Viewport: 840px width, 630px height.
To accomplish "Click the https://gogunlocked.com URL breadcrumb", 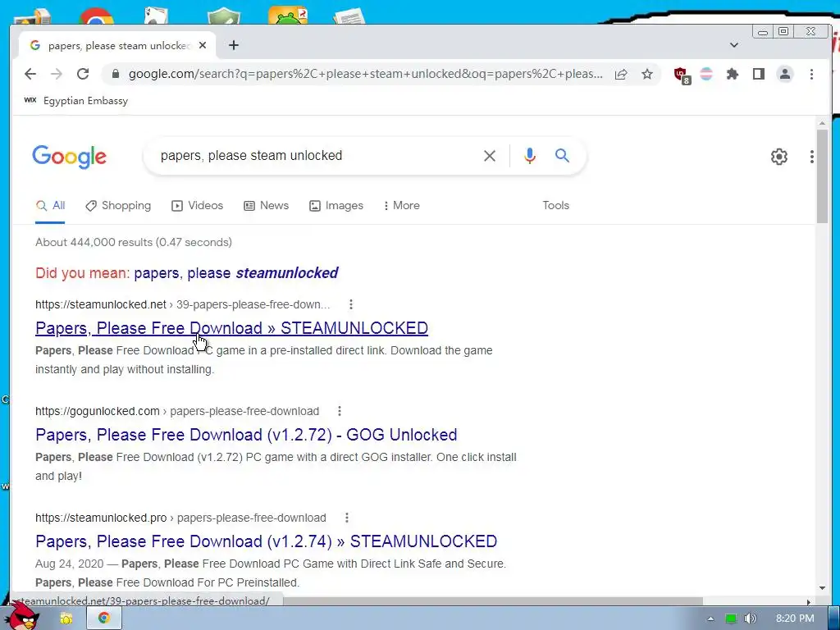I will coord(177,412).
